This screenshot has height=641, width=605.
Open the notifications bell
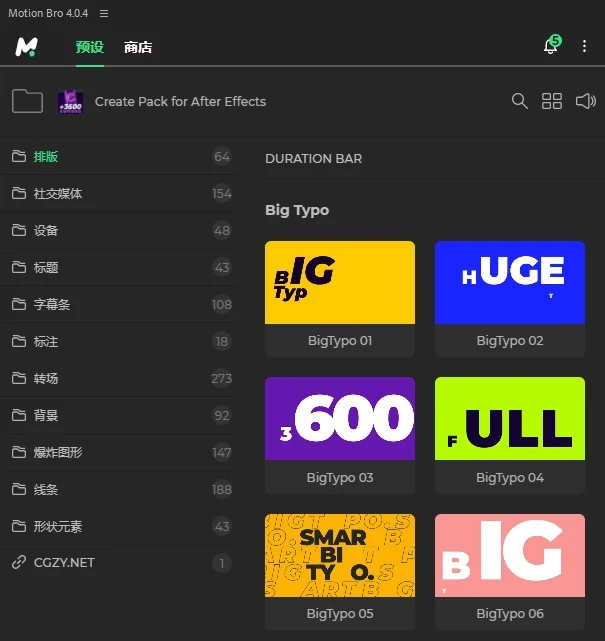pyautogui.click(x=550, y=47)
